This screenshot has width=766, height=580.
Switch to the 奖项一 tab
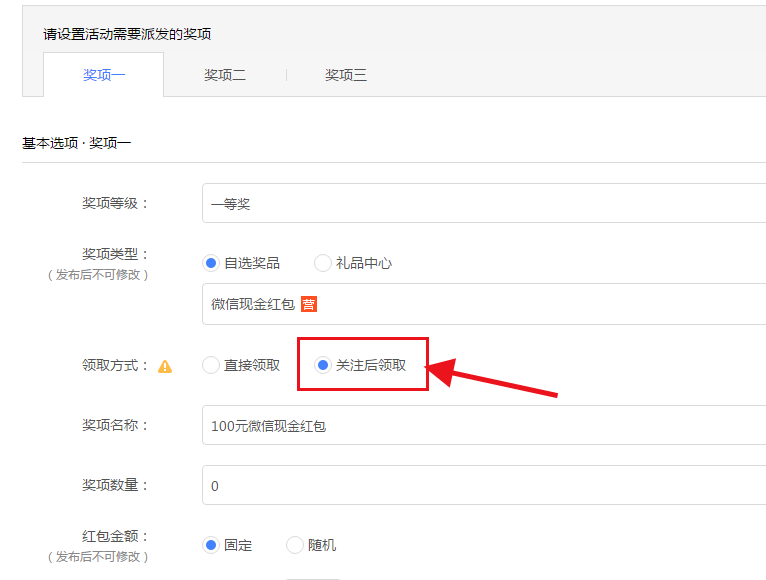104,75
